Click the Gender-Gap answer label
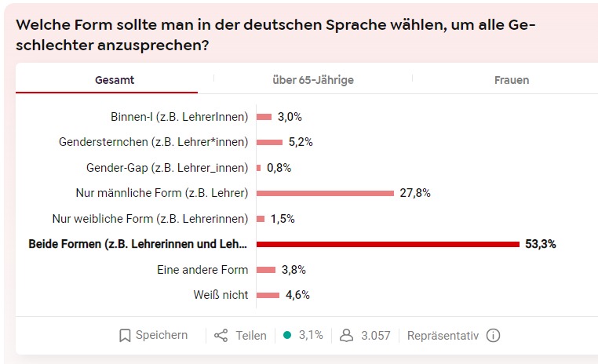 coord(167,168)
